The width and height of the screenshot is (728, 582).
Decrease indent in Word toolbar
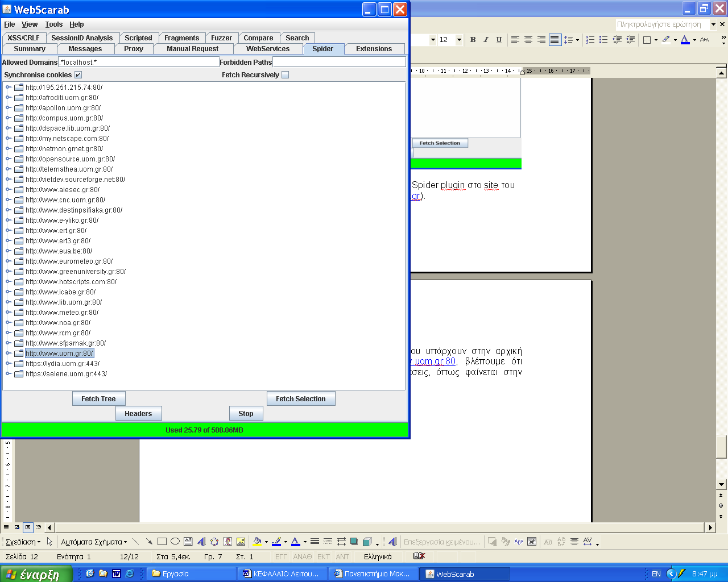pos(617,40)
